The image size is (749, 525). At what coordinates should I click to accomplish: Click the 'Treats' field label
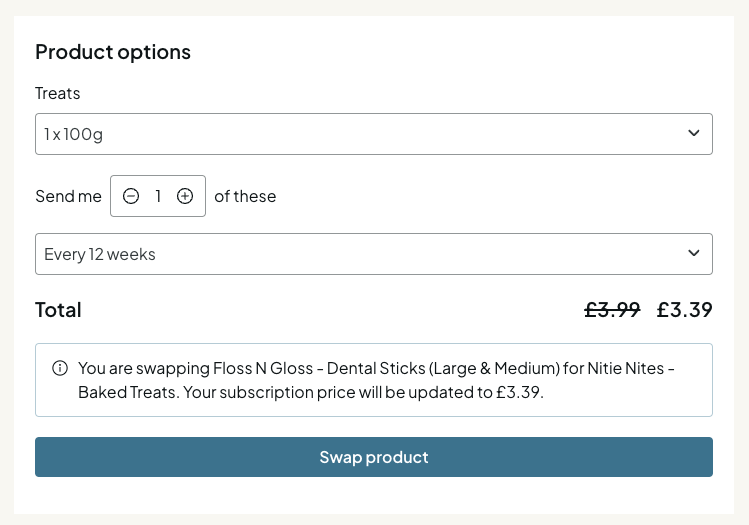coord(57,93)
